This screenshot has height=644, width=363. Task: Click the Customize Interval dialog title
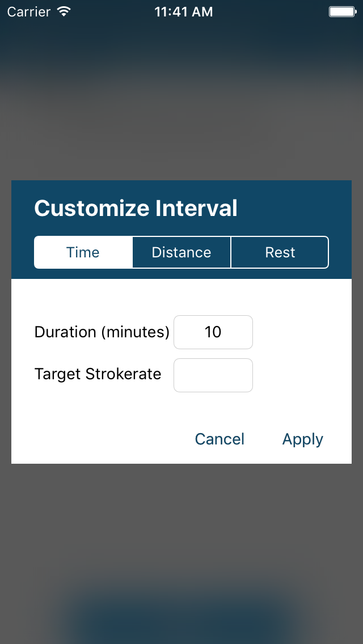coord(136,208)
